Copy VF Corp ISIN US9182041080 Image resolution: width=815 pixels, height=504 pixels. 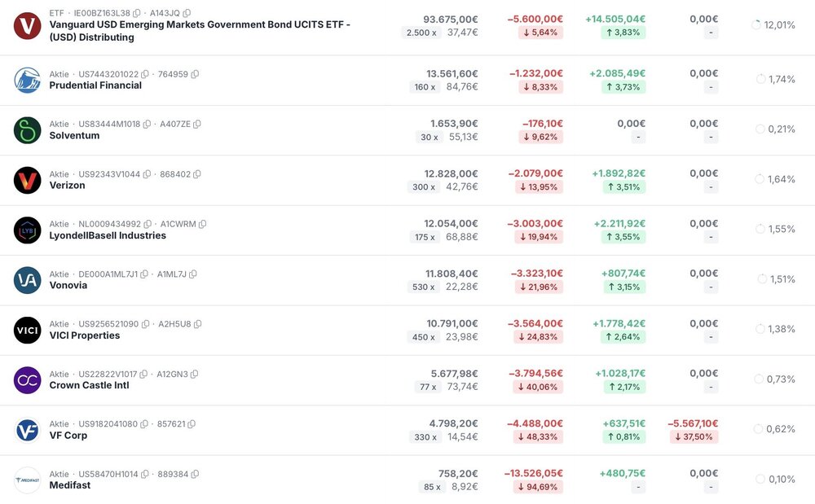[x=144, y=424]
